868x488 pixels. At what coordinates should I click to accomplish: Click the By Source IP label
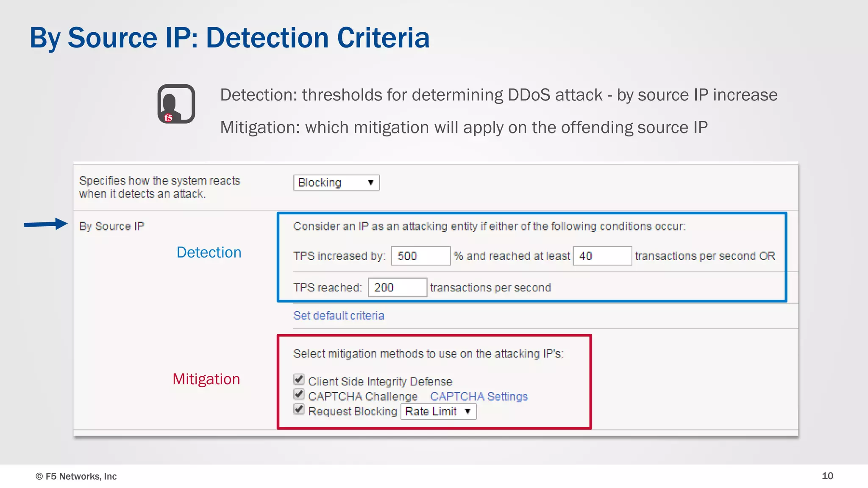pos(111,226)
